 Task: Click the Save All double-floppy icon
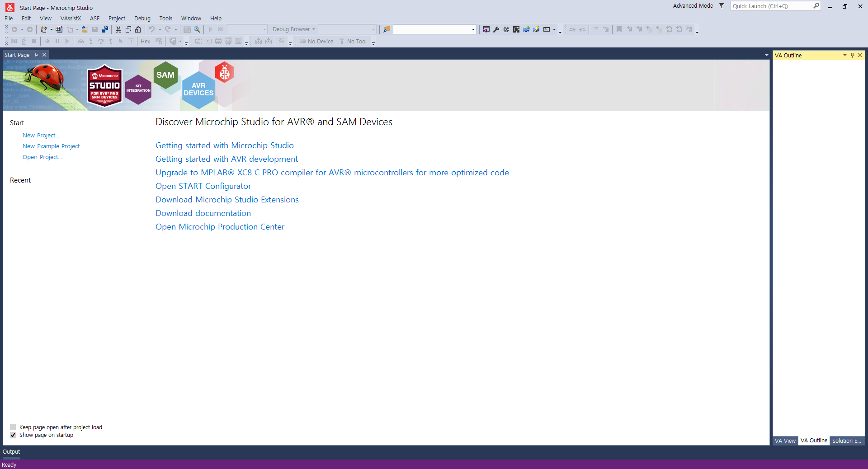point(105,29)
